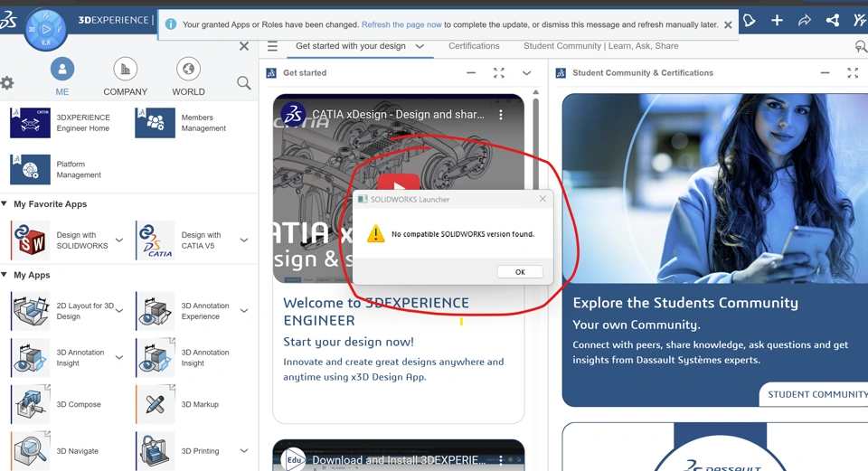
Task: Click Student Community widget logo icon
Action: point(561,73)
